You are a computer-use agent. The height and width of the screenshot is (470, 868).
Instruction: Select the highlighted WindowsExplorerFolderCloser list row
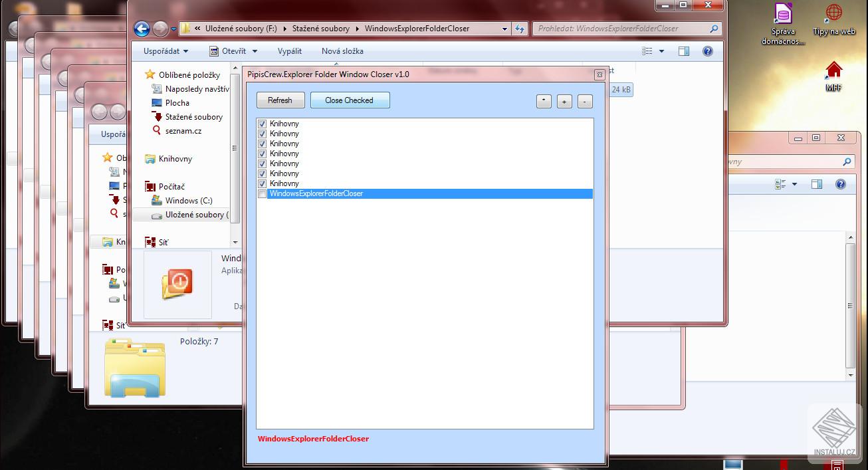coord(429,193)
